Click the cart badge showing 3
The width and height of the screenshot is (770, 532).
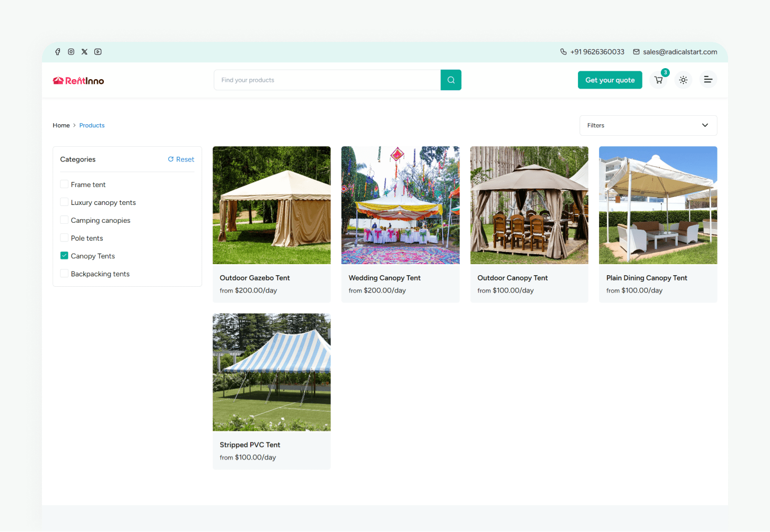tap(665, 72)
